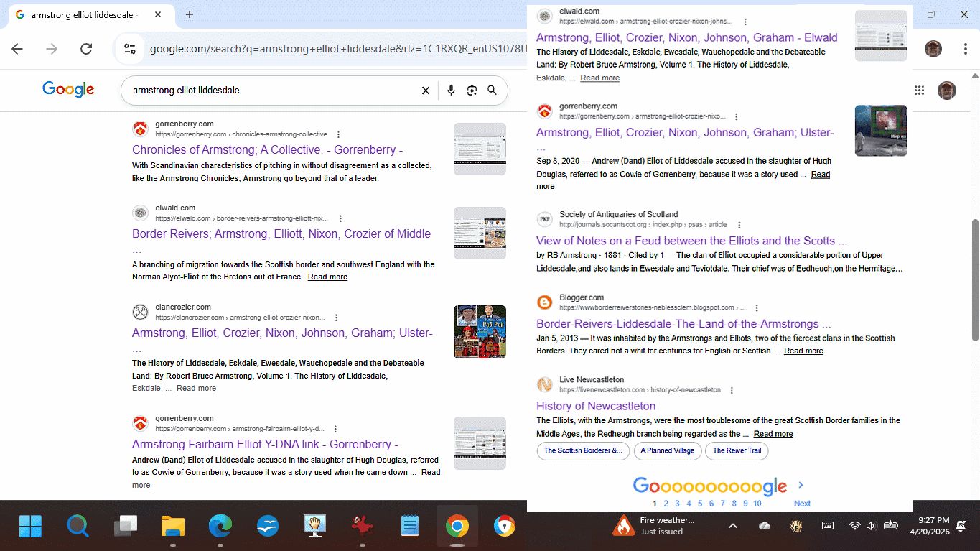The width and height of the screenshot is (980, 551).
Task: Show hidden system tray icons
Action: (732, 526)
